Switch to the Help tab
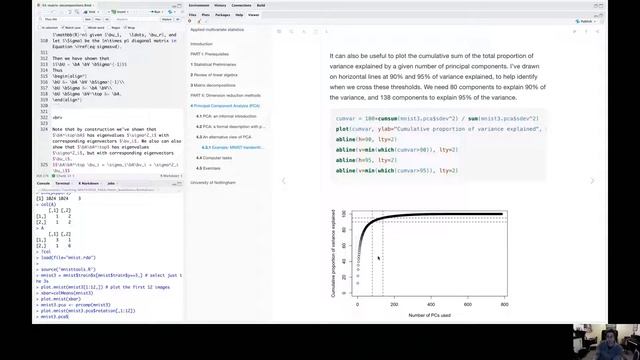Image resolution: width=640 pixels, height=360 pixels. pos(239,15)
